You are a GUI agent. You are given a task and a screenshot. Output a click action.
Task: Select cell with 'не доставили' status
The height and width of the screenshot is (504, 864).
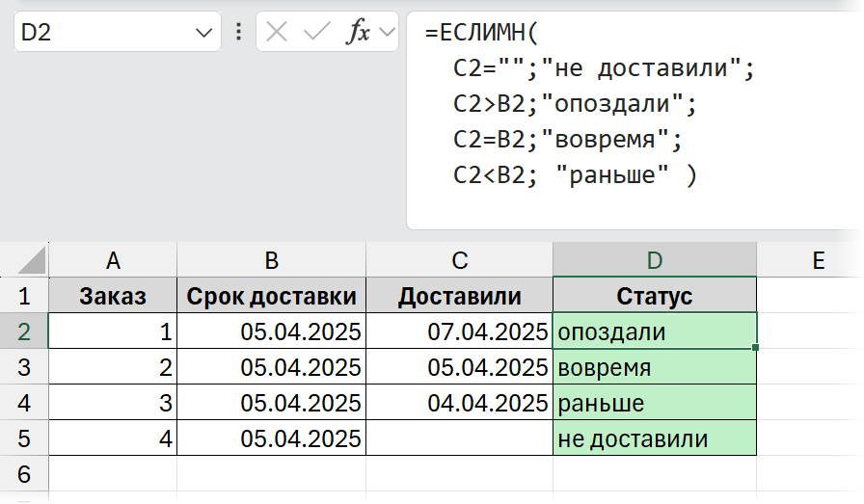[x=655, y=439]
